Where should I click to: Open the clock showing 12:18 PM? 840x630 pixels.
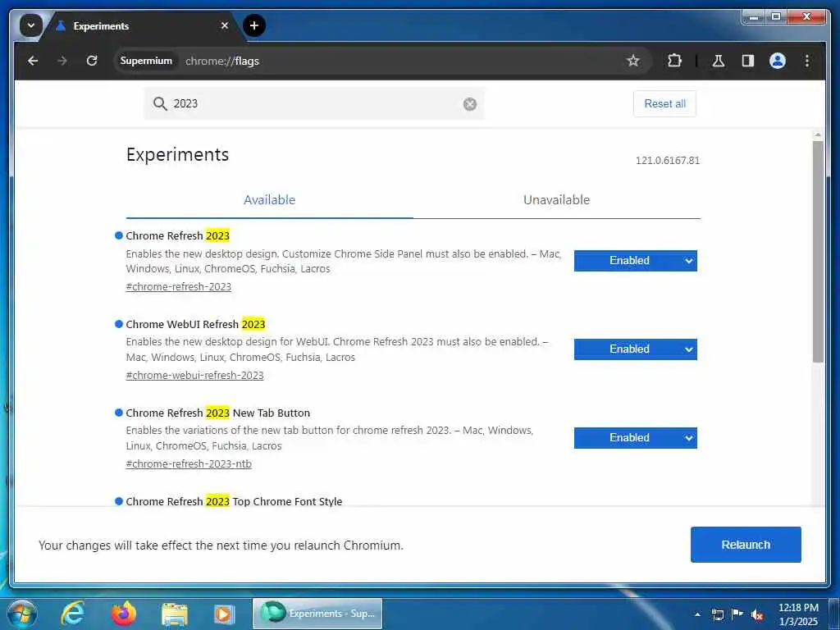798,614
